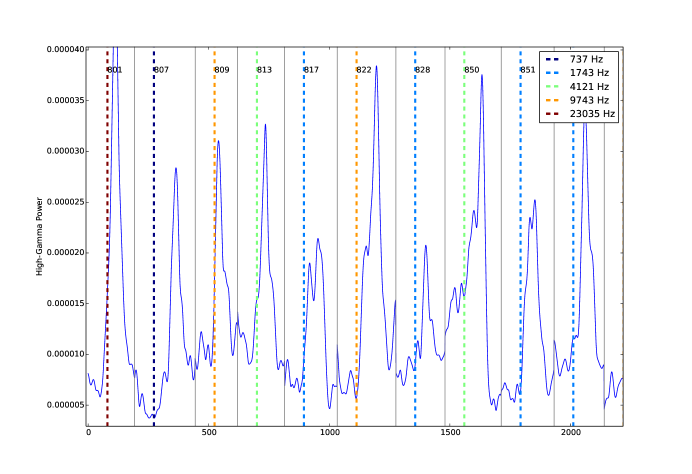Click the 0.000020 y-axis tick label
The image size is (692, 474).
tap(65, 252)
